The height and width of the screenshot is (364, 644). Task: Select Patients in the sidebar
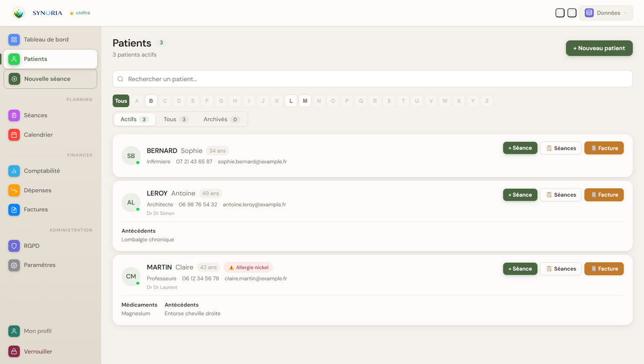point(50,59)
